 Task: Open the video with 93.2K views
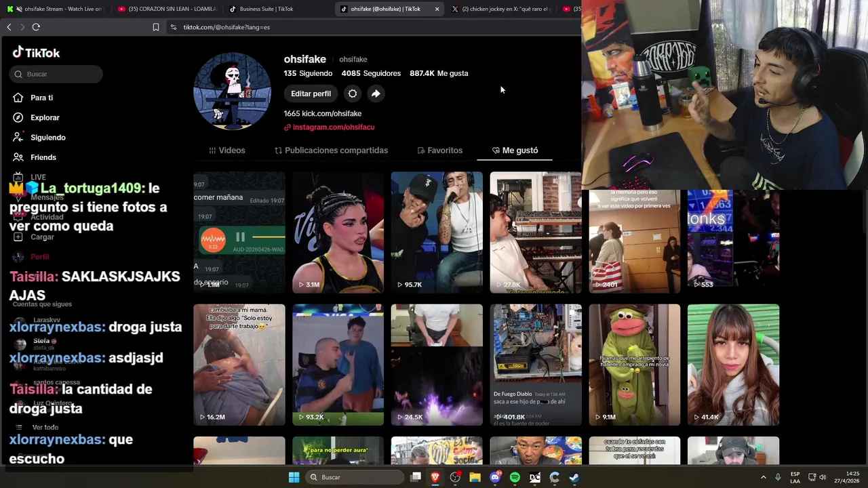tap(338, 365)
